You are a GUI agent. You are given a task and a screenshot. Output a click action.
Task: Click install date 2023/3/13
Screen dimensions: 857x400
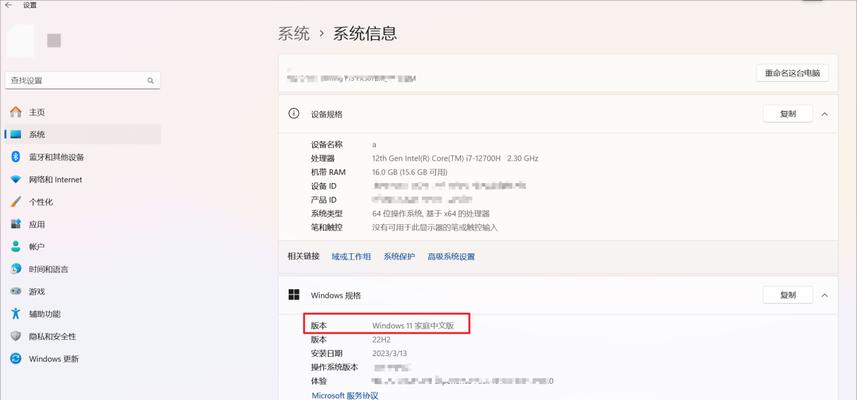pyautogui.click(x=390, y=353)
